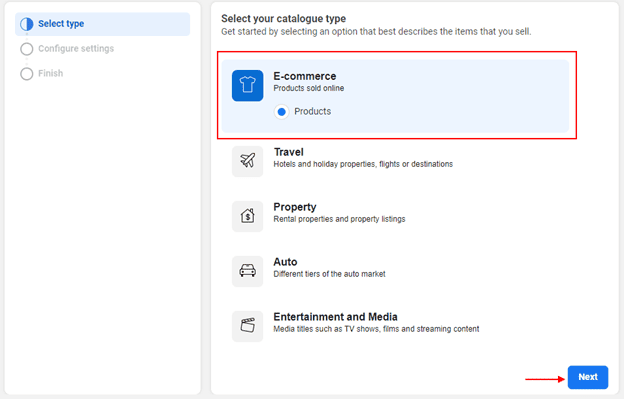Viewport: 624px width, 399px height.
Task: Click 'Hotels and holiday properties' description
Action: 363,164
